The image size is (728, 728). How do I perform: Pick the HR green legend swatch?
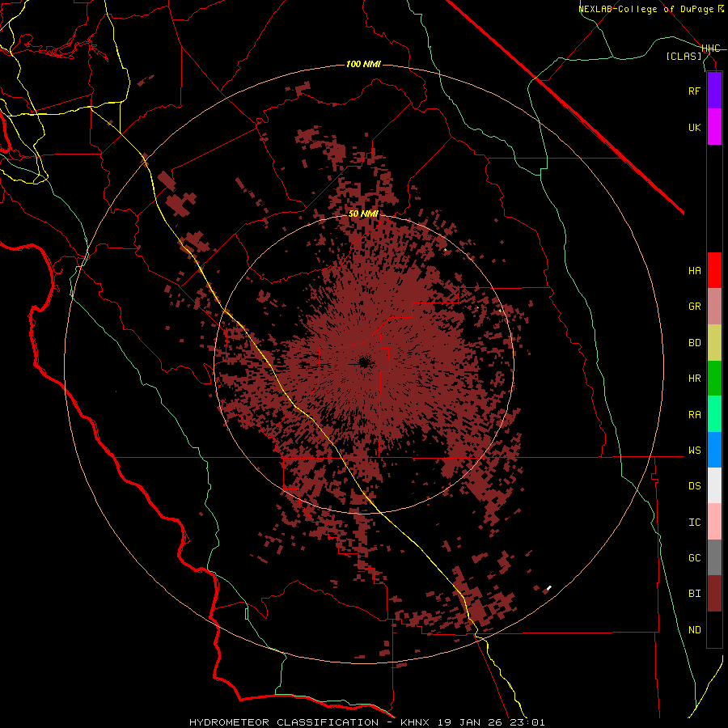[x=714, y=379]
